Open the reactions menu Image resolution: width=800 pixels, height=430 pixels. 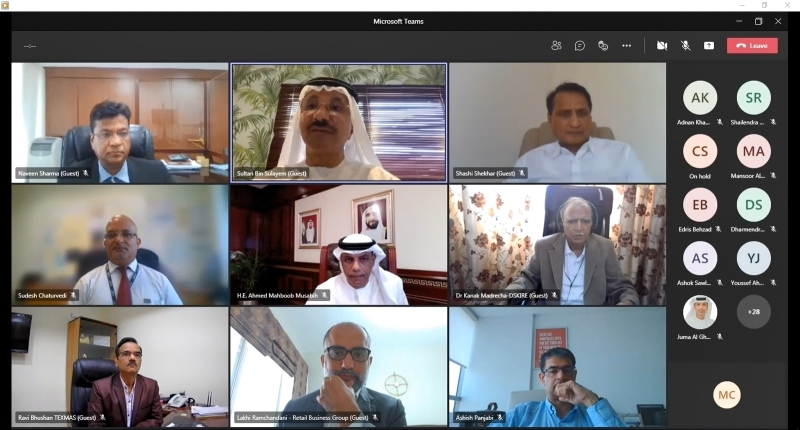(x=603, y=45)
